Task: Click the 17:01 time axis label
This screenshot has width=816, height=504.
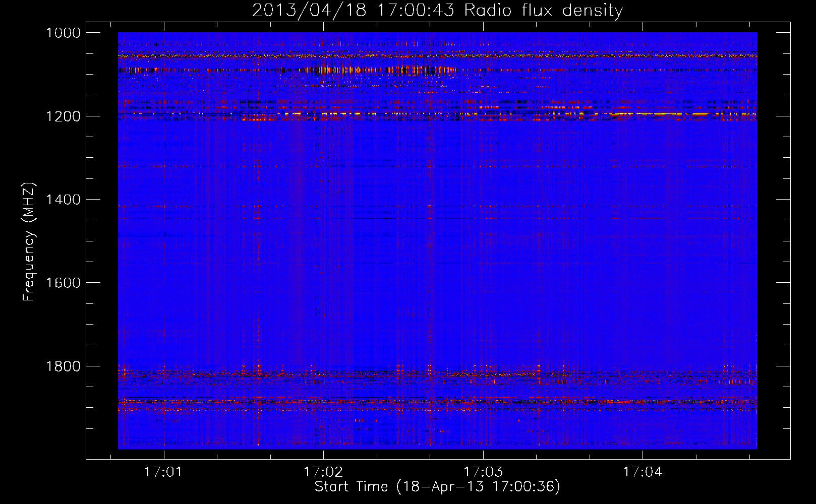Action: 163,472
